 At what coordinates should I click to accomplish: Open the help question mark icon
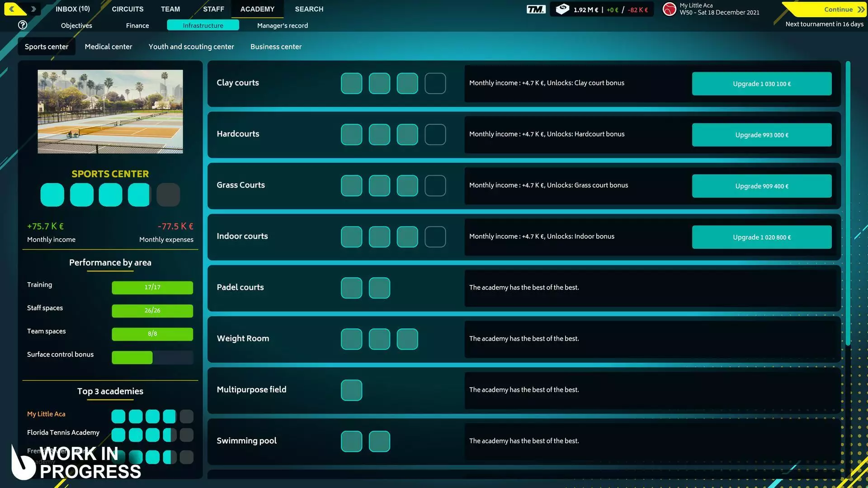click(23, 25)
